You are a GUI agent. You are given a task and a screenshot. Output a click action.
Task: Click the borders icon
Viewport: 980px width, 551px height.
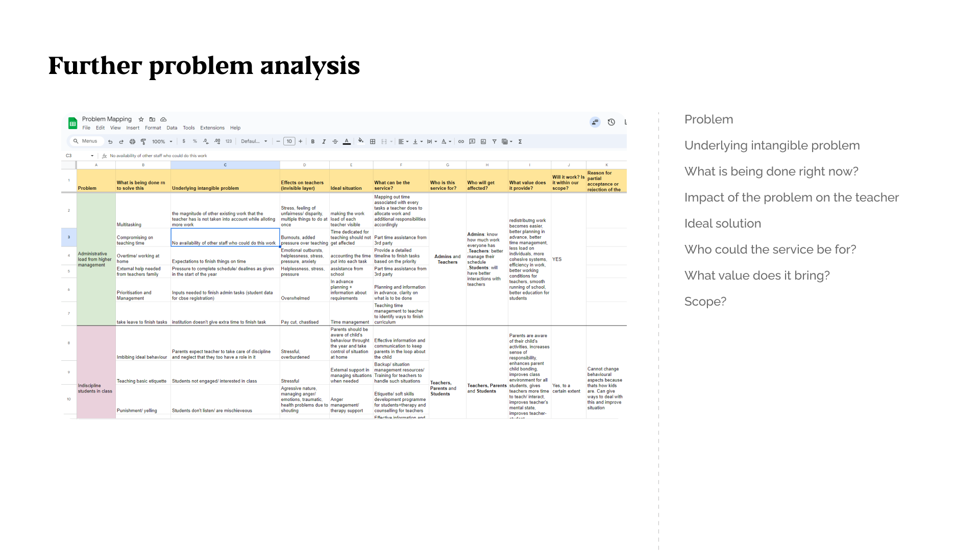(373, 142)
